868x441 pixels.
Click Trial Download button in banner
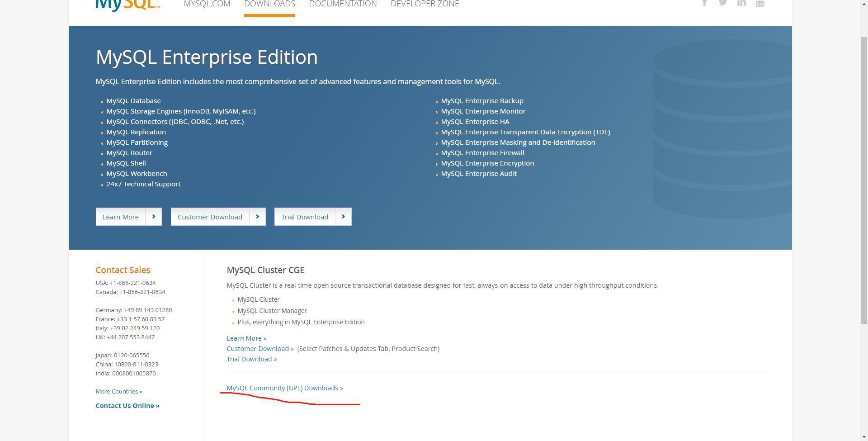[313, 217]
